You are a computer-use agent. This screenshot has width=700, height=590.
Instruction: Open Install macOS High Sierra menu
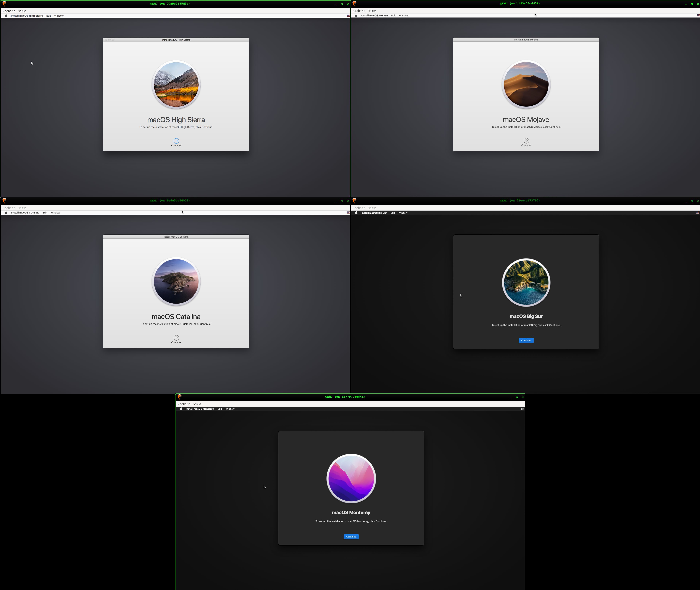tap(27, 16)
